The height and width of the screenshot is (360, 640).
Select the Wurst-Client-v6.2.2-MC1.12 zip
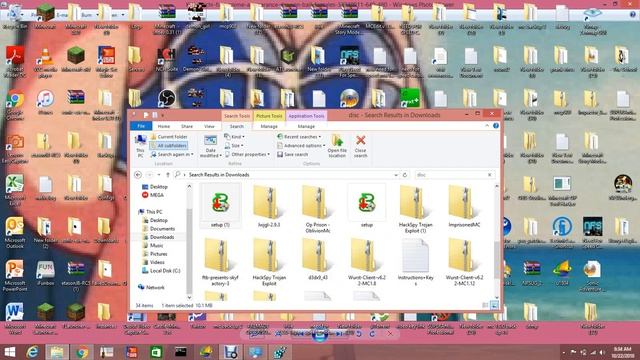[464, 262]
